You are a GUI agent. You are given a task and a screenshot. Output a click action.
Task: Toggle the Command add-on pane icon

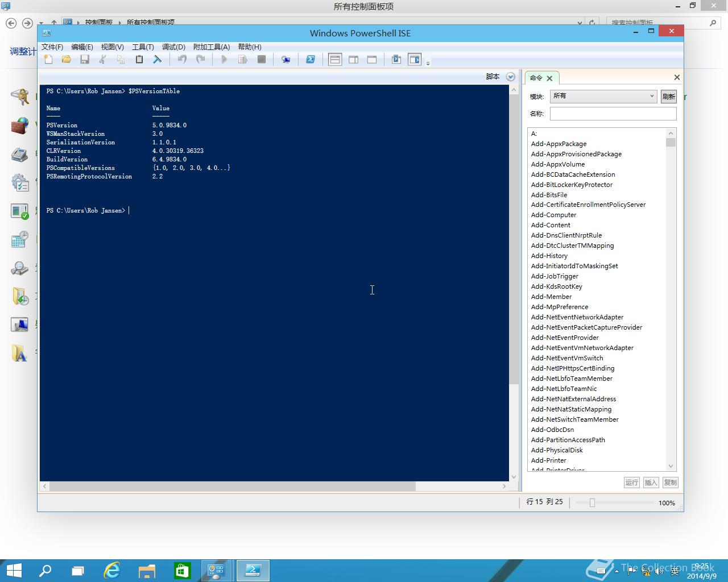point(415,59)
